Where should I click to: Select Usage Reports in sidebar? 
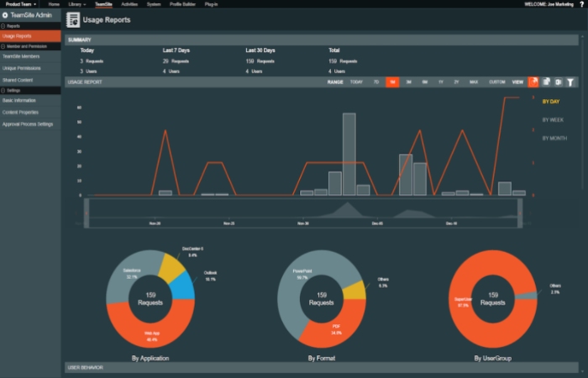tap(30, 36)
